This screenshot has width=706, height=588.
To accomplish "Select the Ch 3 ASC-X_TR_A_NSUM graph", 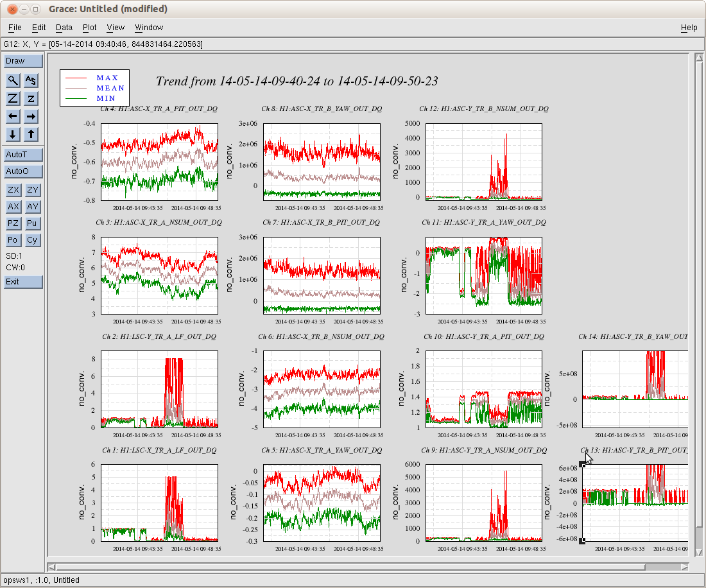I will point(159,275).
